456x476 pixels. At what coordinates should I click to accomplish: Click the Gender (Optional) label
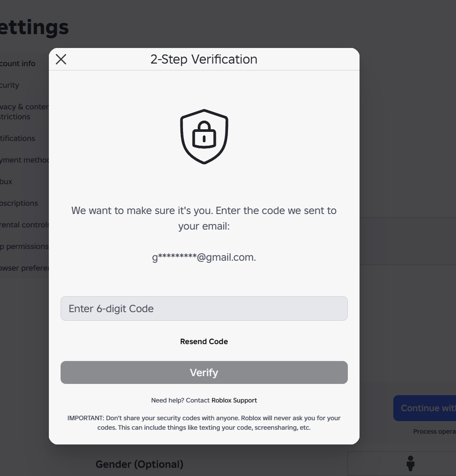139,464
